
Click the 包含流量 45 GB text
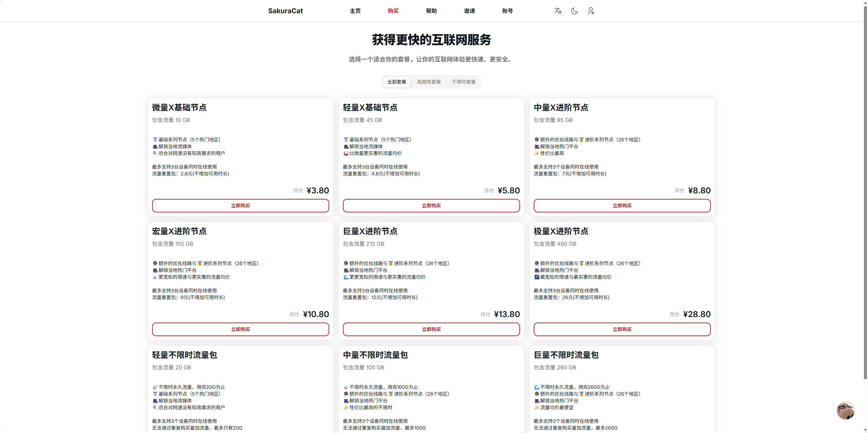point(362,120)
